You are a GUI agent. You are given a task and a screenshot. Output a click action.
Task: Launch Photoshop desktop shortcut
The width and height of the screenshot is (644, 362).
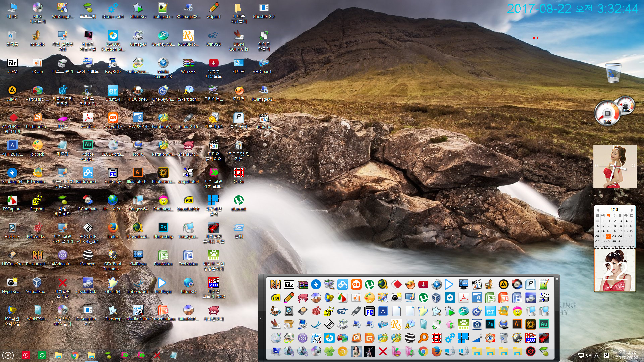163,231
